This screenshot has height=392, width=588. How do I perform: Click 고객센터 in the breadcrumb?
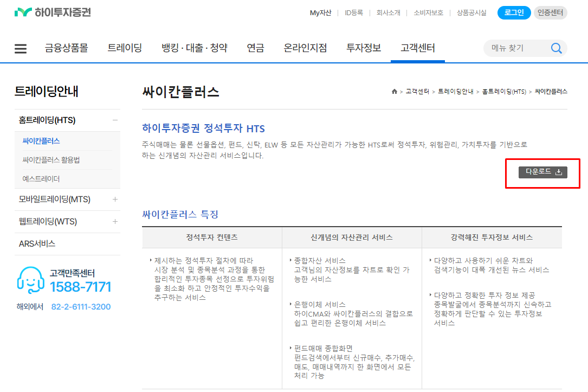(x=417, y=92)
